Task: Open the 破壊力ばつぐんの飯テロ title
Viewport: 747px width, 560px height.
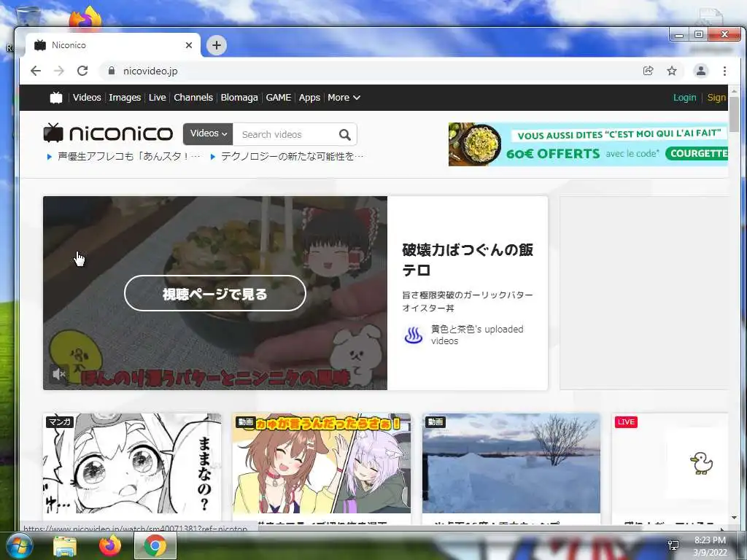Action: [x=468, y=260]
